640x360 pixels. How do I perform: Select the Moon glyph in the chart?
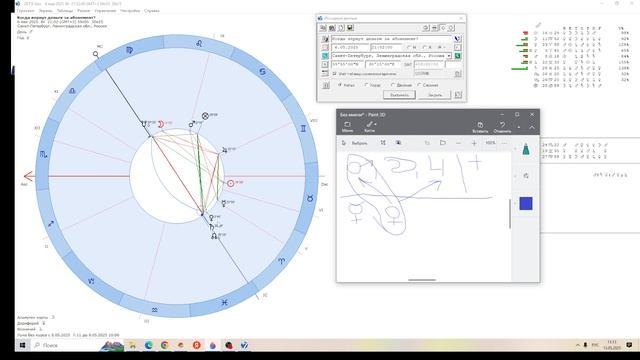pyautogui.click(x=161, y=124)
